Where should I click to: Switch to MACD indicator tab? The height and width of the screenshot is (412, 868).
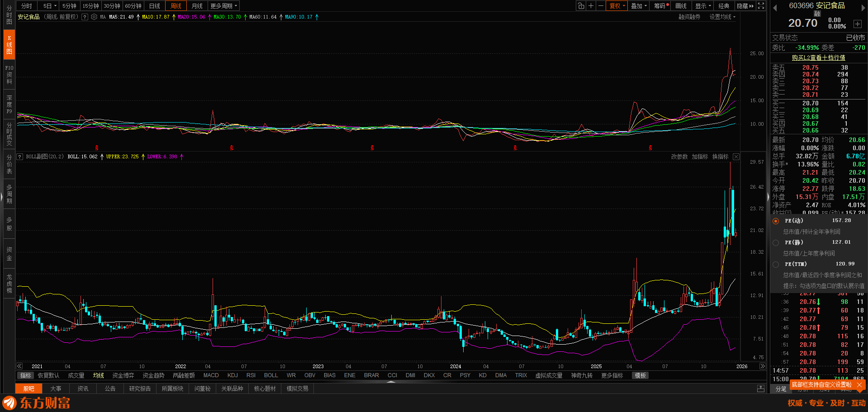(x=211, y=375)
